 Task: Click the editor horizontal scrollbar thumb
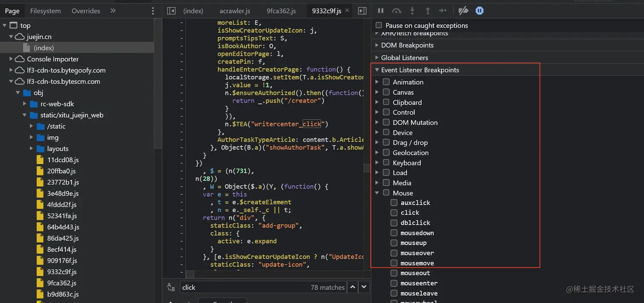point(190,274)
